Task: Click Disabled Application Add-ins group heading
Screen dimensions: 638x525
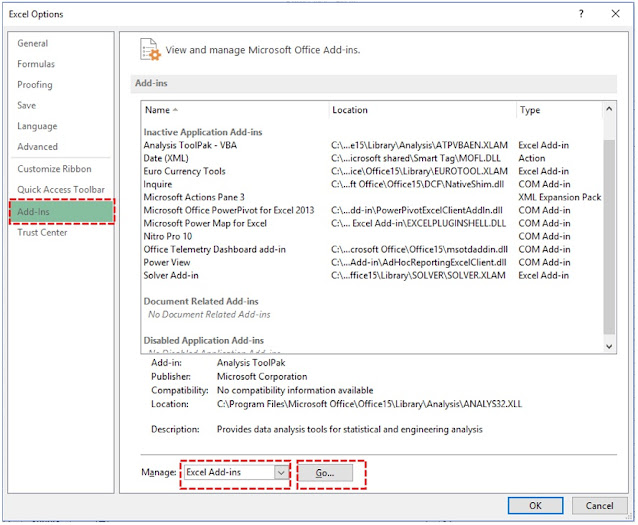Action: point(203,341)
